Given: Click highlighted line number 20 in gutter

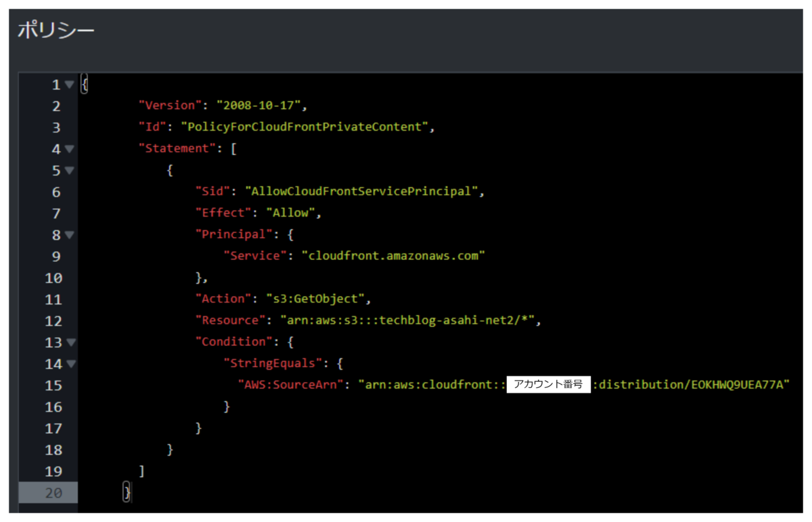Looking at the screenshot, I should [x=48, y=493].
